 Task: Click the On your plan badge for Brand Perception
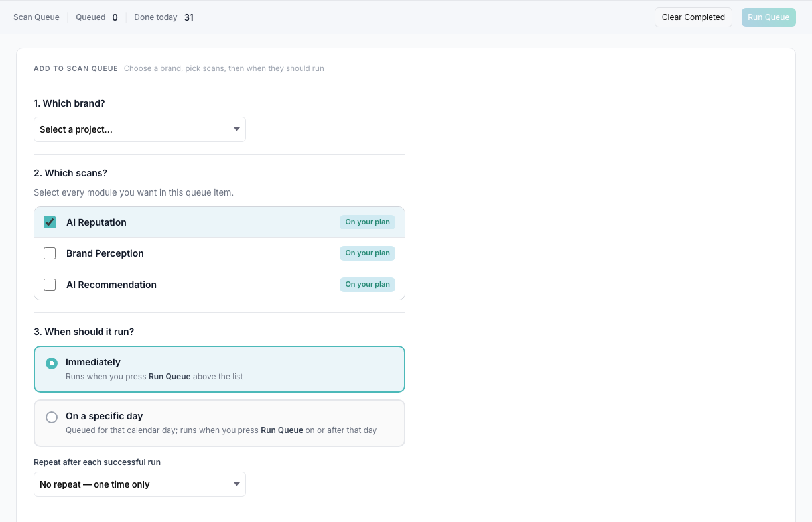[x=368, y=253]
